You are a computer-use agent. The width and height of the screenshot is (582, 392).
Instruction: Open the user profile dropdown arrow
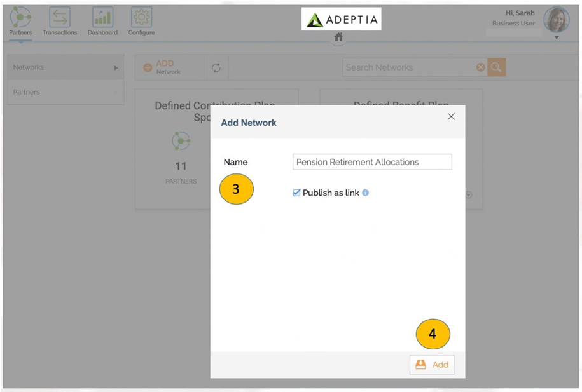[557, 37]
